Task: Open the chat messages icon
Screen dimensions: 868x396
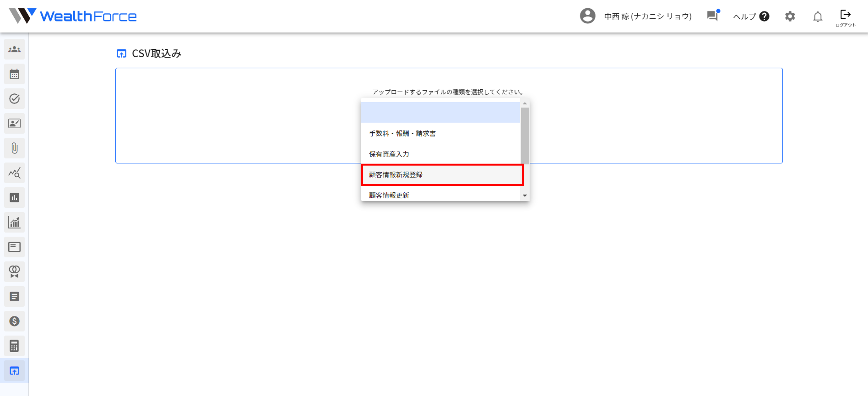Action: pos(712,16)
